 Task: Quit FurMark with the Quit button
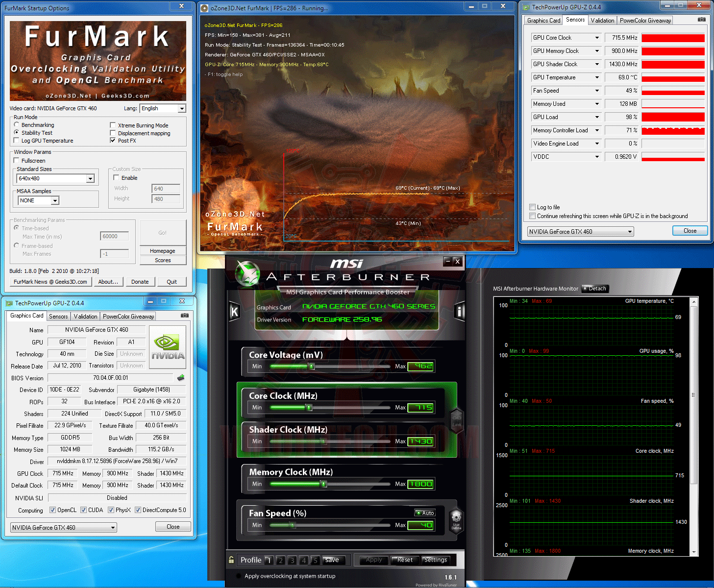tap(172, 282)
